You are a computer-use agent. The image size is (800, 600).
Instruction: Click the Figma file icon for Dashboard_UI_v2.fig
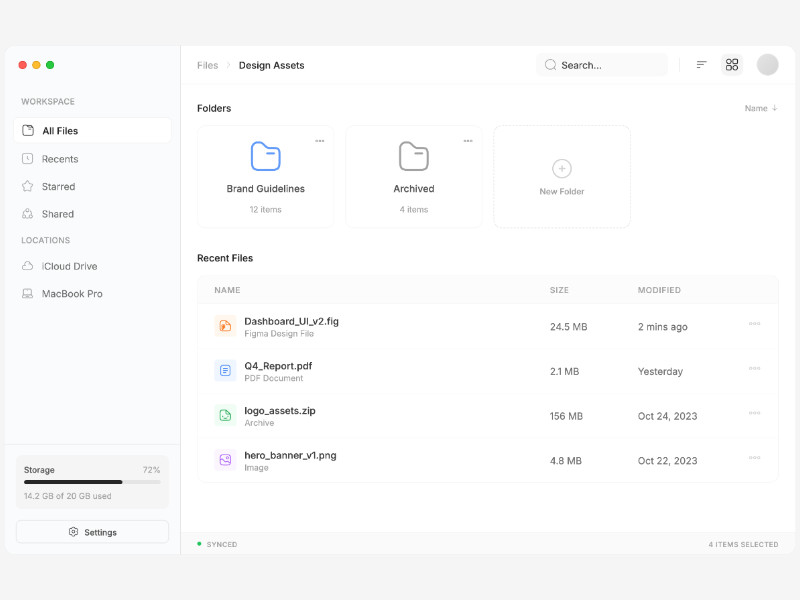pyautogui.click(x=224, y=325)
